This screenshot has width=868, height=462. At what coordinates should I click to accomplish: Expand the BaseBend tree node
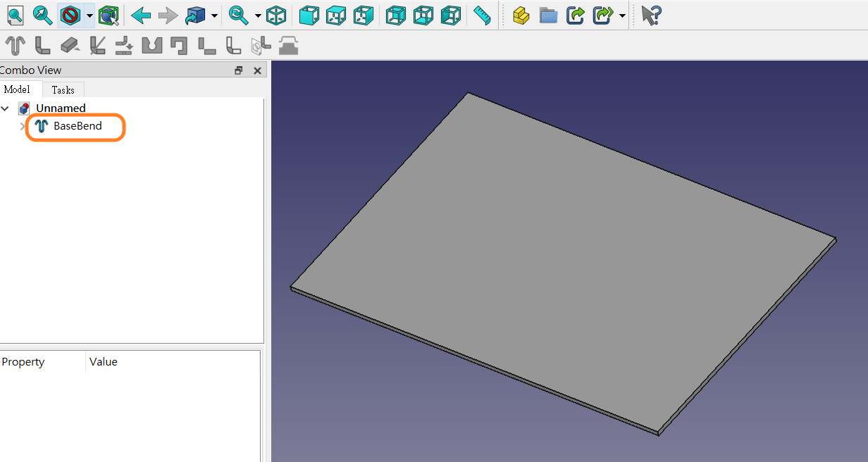point(23,126)
